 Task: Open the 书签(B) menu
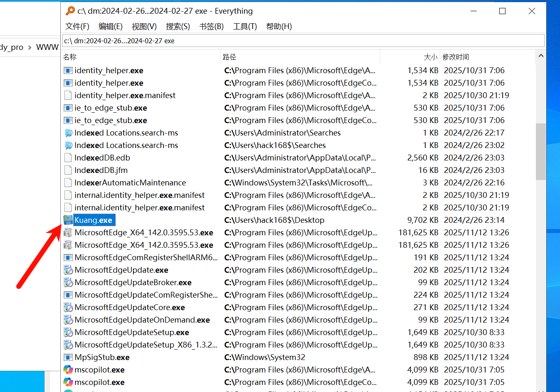point(211,26)
